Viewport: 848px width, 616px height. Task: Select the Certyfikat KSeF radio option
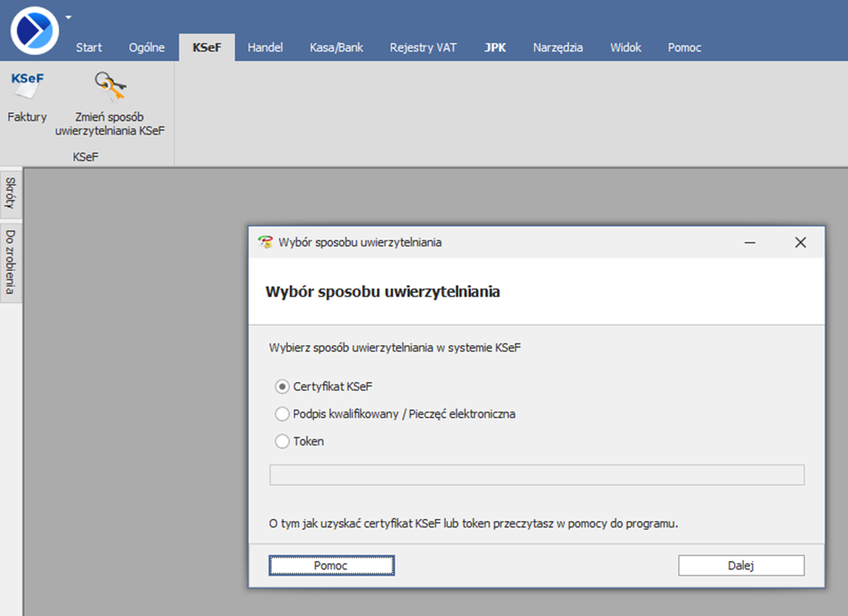point(283,386)
